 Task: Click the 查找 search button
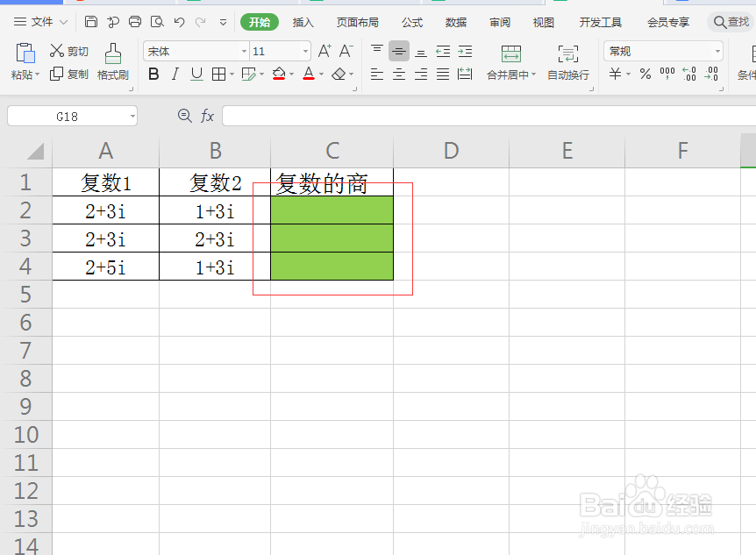[731, 22]
